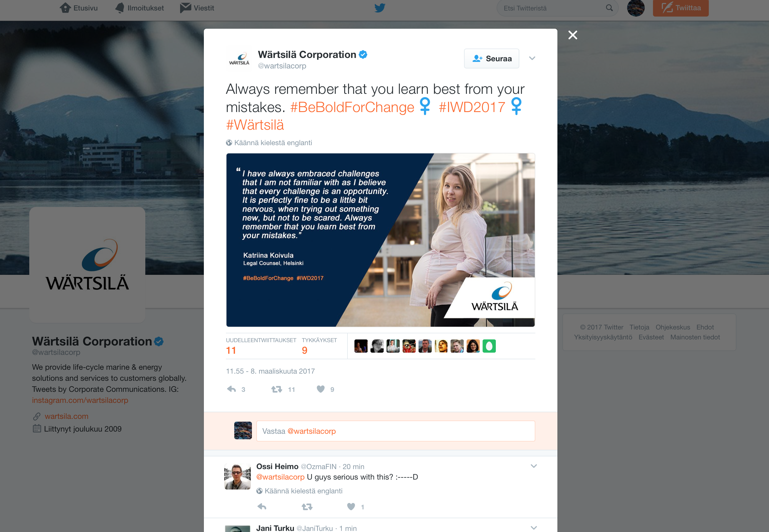
Task: Click reply icon on Ossi Heimo's tweet
Action: (x=262, y=507)
